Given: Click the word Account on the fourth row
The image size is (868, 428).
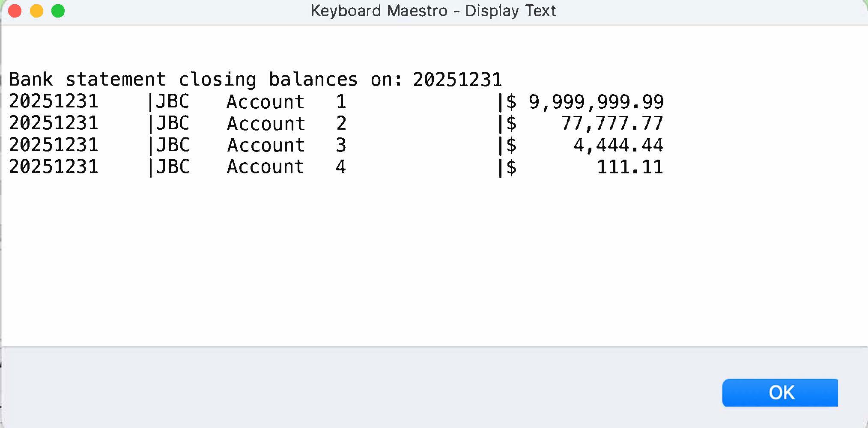Looking at the screenshot, I should point(265,167).
